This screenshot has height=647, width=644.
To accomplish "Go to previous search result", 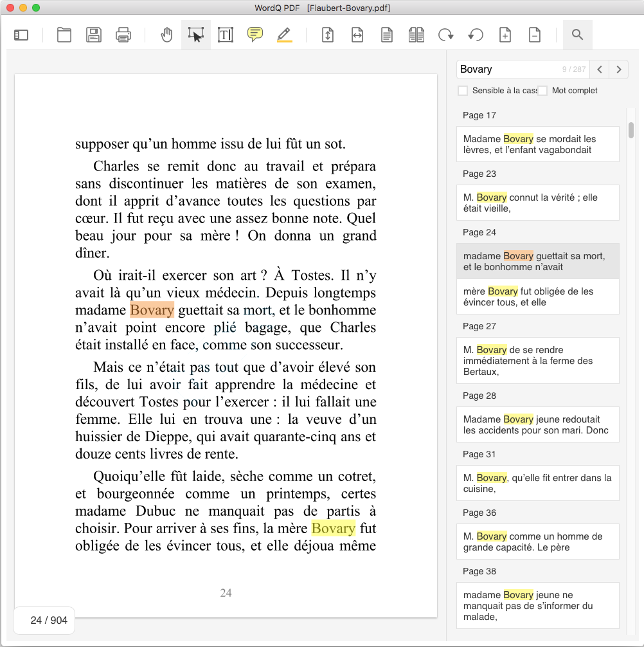I will click(600, 69).
